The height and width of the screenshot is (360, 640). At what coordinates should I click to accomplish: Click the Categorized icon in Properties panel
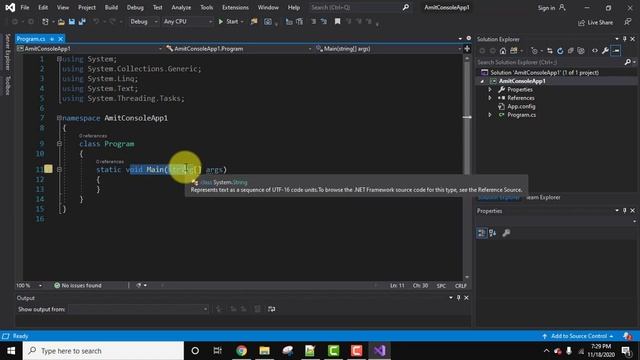coord(482,233)
